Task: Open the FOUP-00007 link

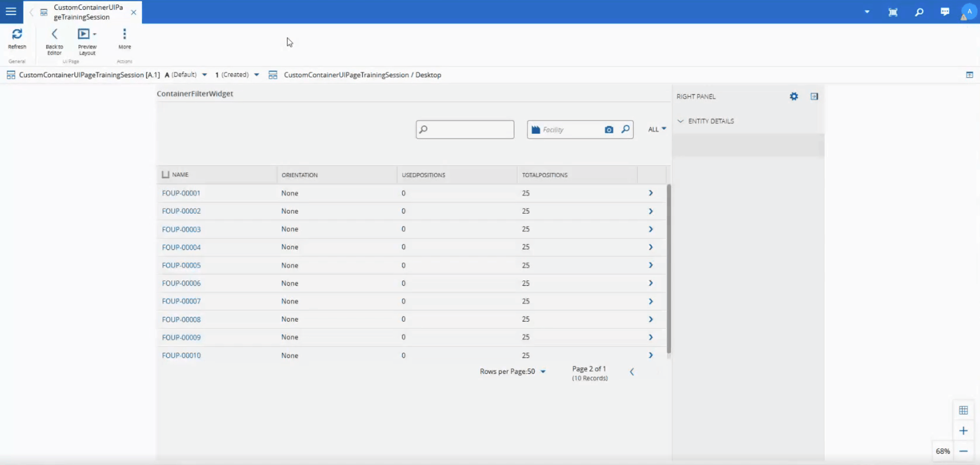Action: [181, 301]
